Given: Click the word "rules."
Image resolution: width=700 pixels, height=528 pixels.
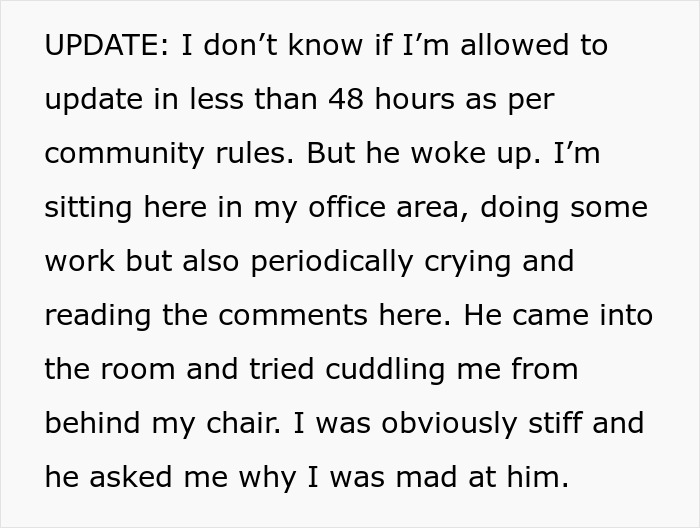Looking at the screenshot, I should [x=255, y=153].
